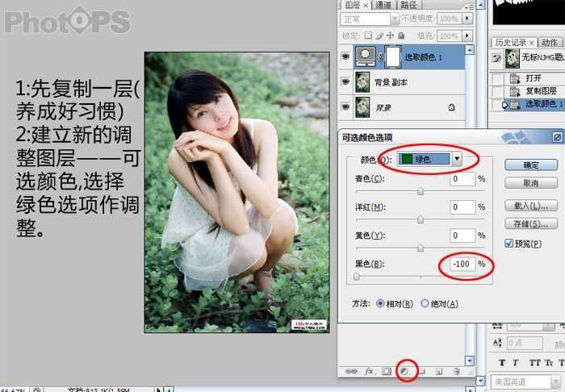Click the 洋红 percent value field

[x=462, y=207]
